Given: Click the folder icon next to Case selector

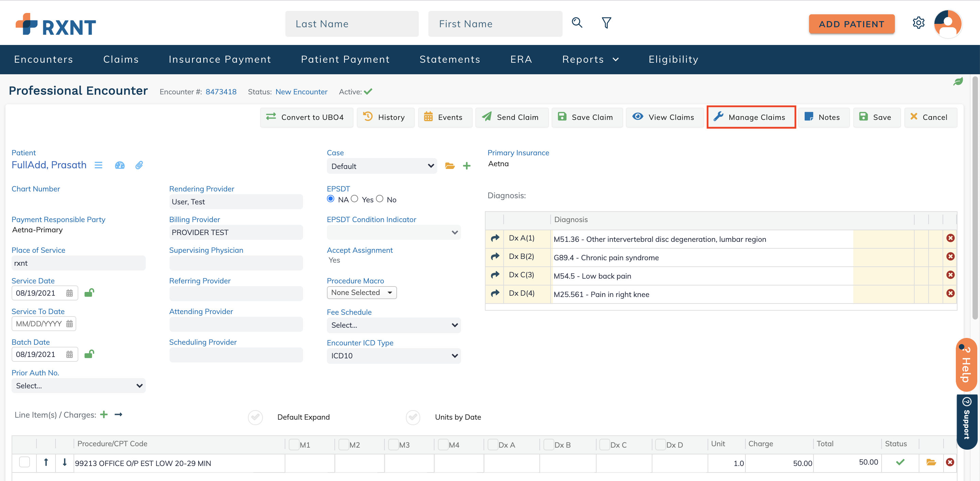Looking at the screenshot, I should [450, 166].
